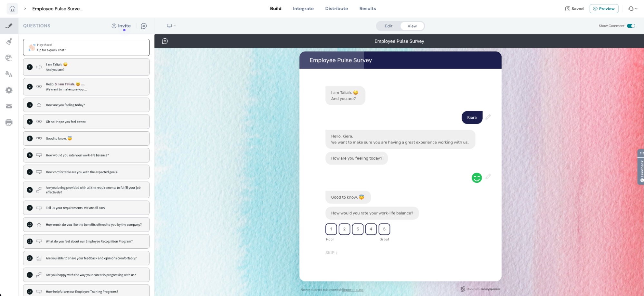Edit Kiera's name answer with pencil icon
This screenshot has width=644, height=296.
[488, 117]
